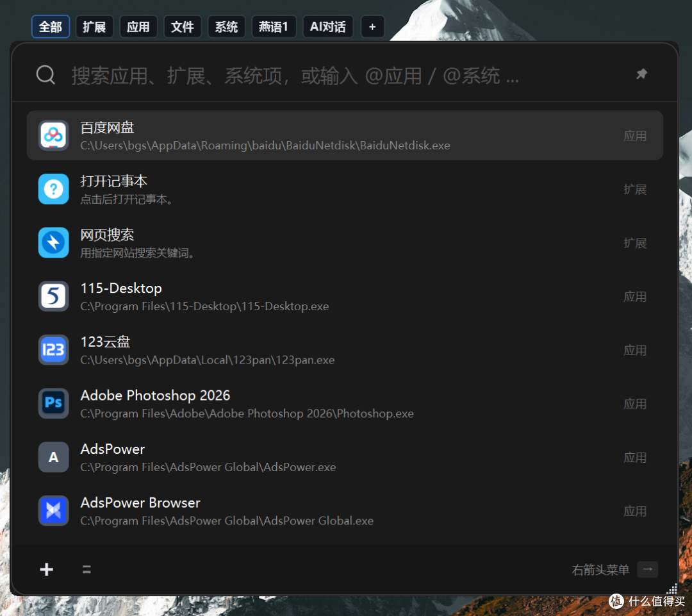Switch to the 扩展 tab

pyautogui.click(x=94, y=27)
